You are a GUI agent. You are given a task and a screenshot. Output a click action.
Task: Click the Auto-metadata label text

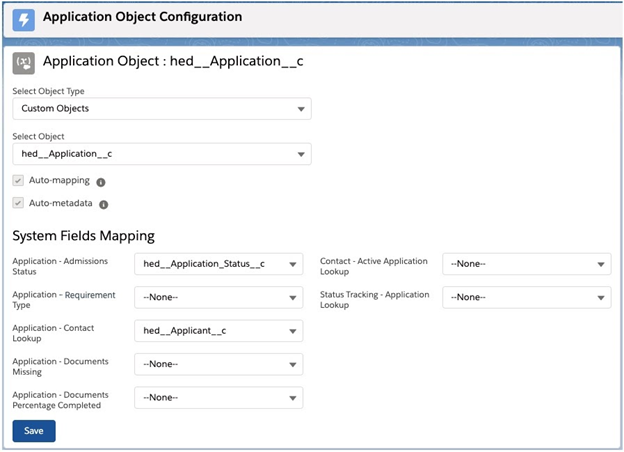pos(61,203)
